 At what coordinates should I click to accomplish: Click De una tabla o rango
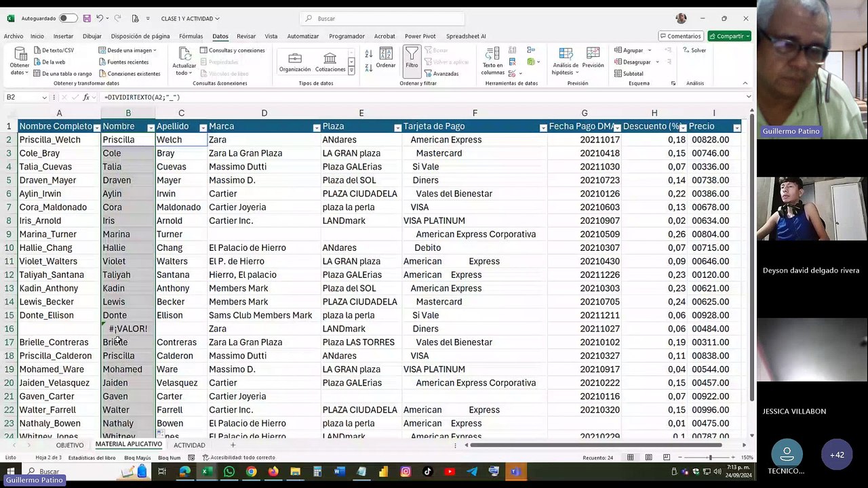tap(62, 73)
